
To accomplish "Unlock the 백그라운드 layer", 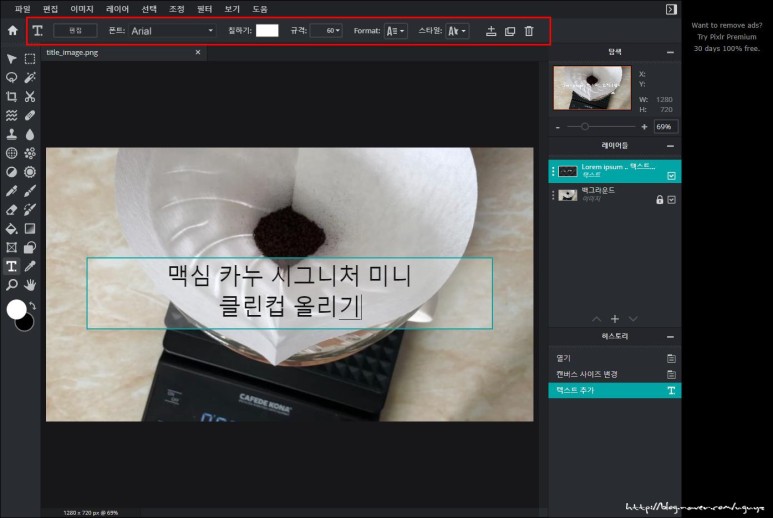I will point(660,200).
